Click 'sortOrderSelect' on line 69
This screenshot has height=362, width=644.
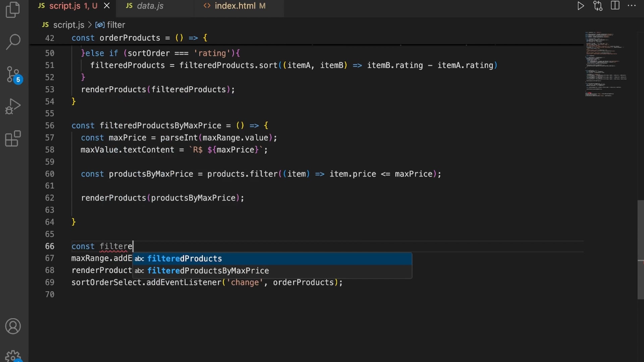106,282
